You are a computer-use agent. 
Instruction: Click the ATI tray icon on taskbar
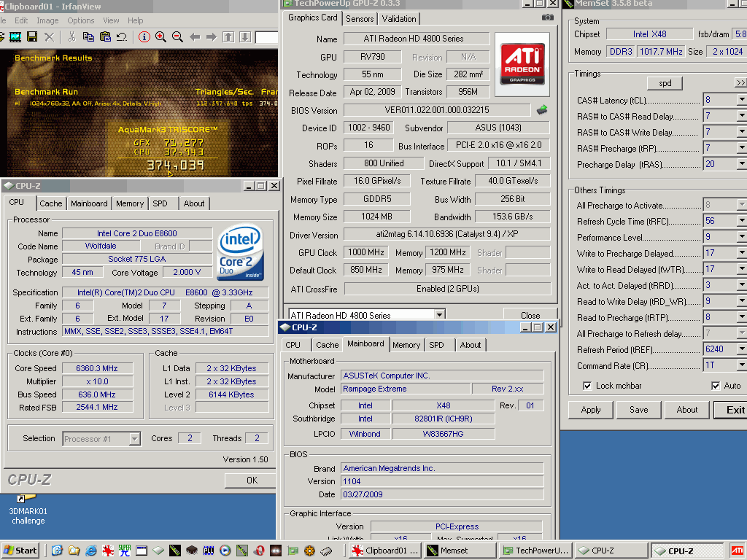738,551
